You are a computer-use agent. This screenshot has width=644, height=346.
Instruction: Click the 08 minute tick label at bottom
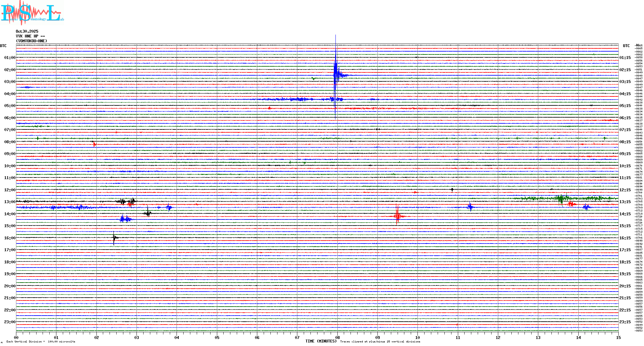coord(337,337)
